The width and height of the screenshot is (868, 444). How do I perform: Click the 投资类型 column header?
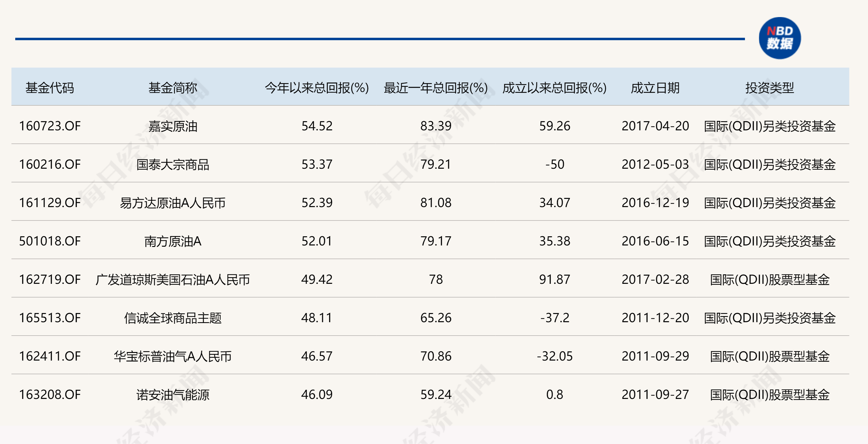[x=770, y=88]
